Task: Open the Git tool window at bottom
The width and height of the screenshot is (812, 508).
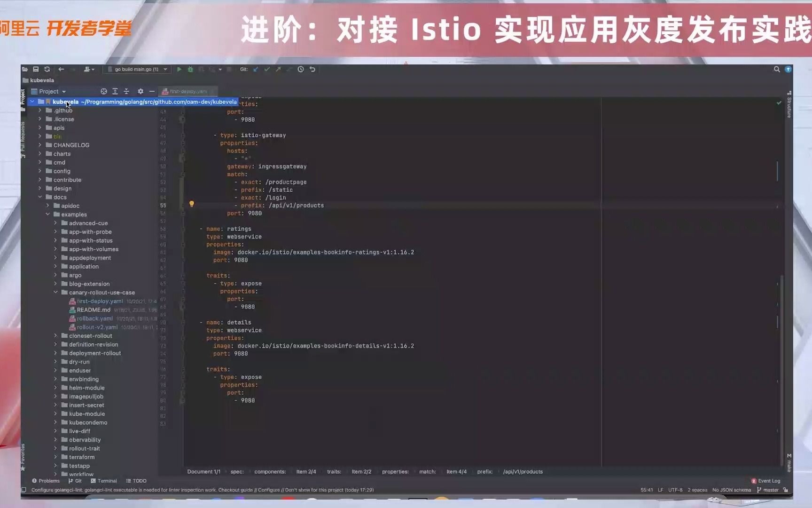Action: tap(75, 481)
